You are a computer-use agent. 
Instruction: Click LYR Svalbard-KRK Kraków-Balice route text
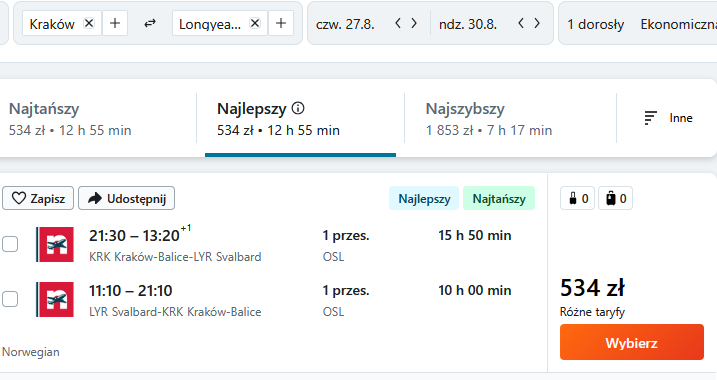pos(175,312)
